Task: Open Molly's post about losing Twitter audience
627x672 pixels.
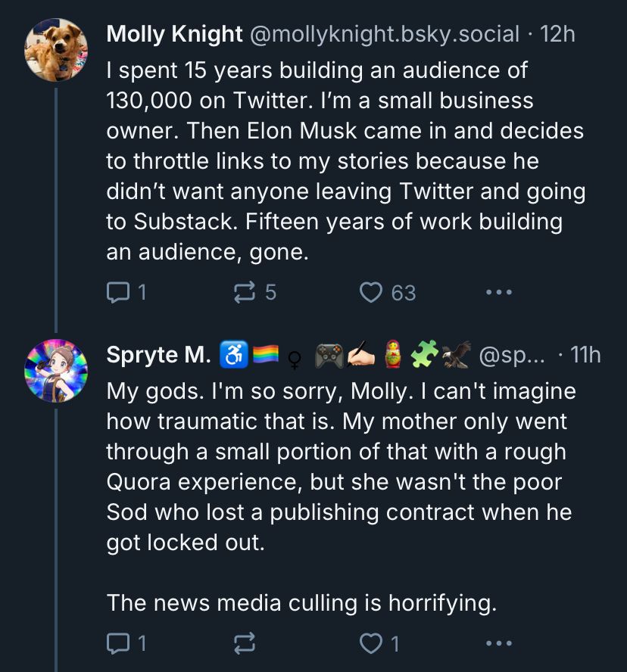Action: pyautogui.click(x=345, y=160)
